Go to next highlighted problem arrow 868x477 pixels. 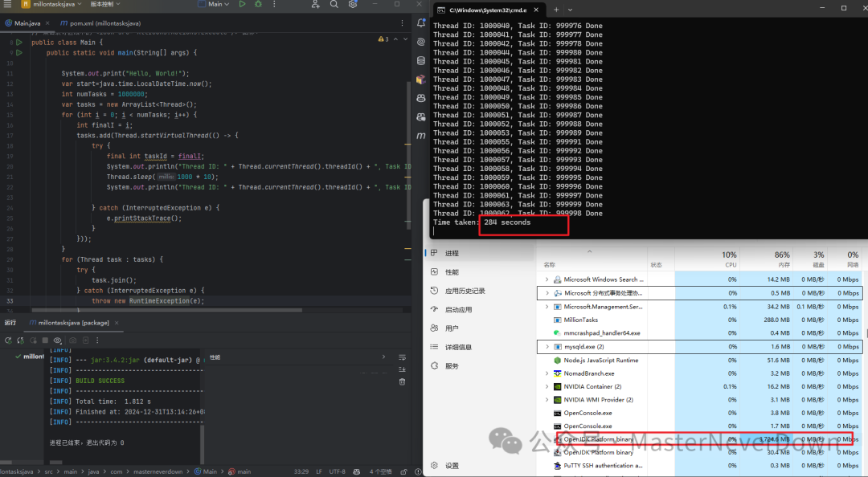point(405,39)
